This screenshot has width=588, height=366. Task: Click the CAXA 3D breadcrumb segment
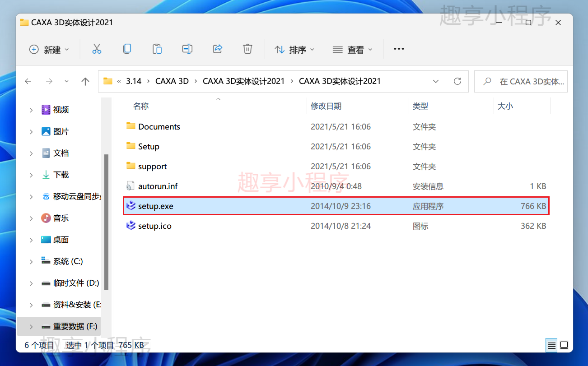click(172, 81)
